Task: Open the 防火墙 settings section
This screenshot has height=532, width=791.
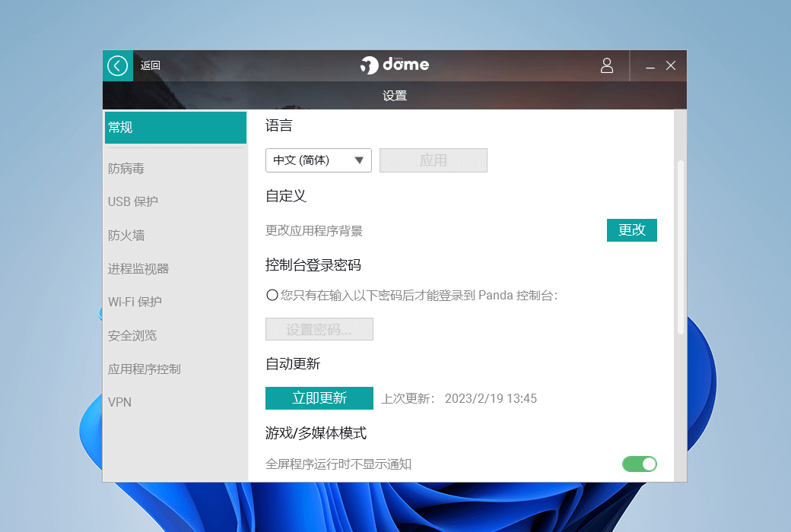Action: (126, 236)
